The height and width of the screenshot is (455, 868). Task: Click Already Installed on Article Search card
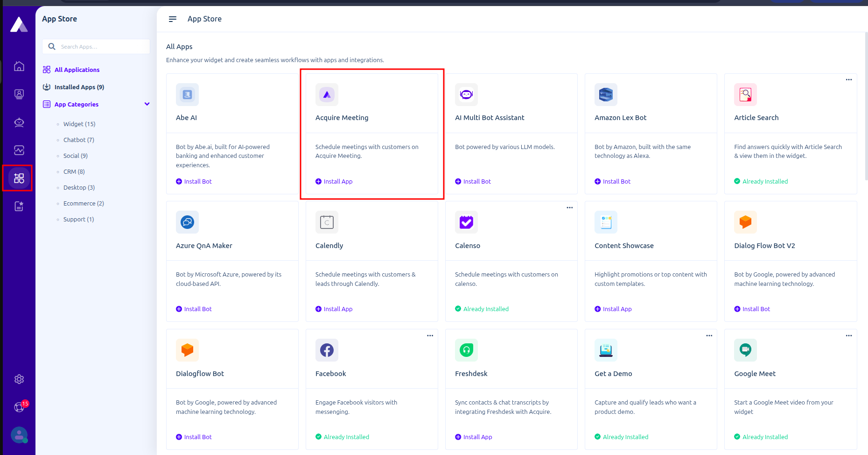[761, 182]
